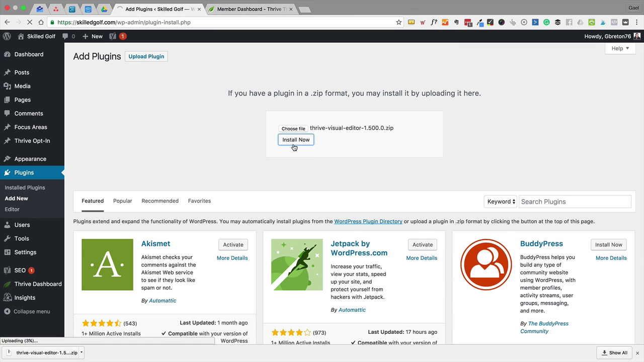Open download item options arrow
This screenshot has height=362, width=644.
pos(82,352)
